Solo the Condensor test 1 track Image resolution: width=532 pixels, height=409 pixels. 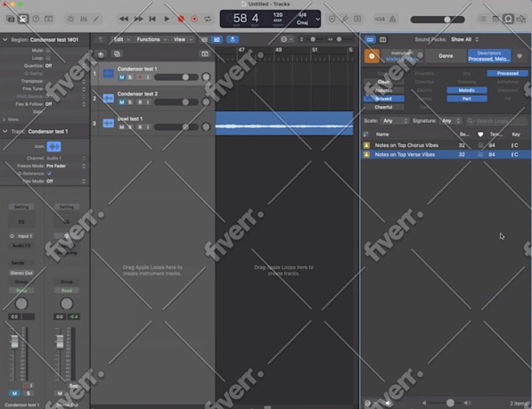(130, 78)
